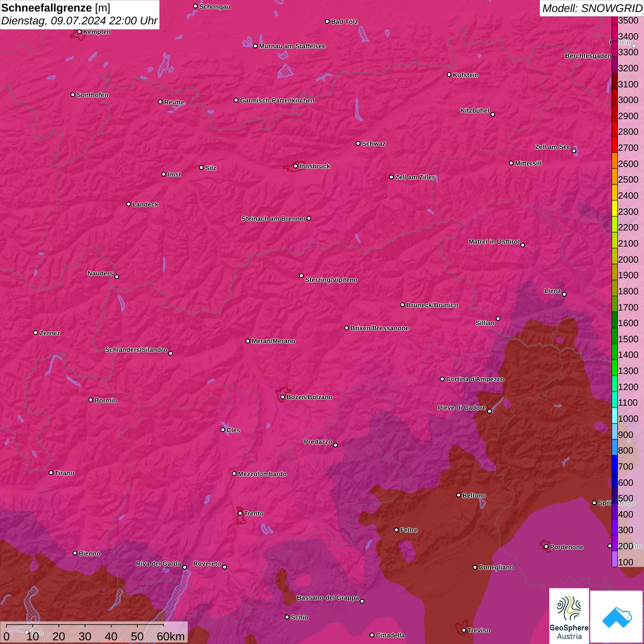
Task: Click the Zernez city marker dot
Action: pyautogui.click(x=35, y=333)
